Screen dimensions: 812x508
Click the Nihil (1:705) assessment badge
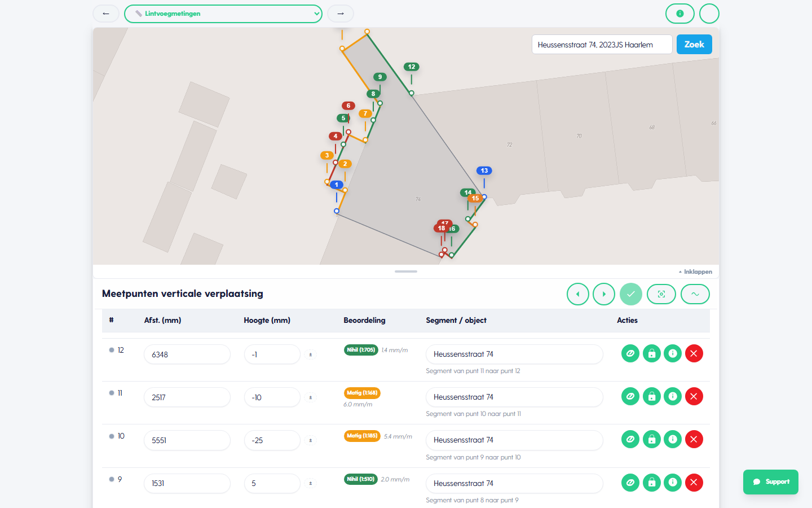click(x=361, y=350)
